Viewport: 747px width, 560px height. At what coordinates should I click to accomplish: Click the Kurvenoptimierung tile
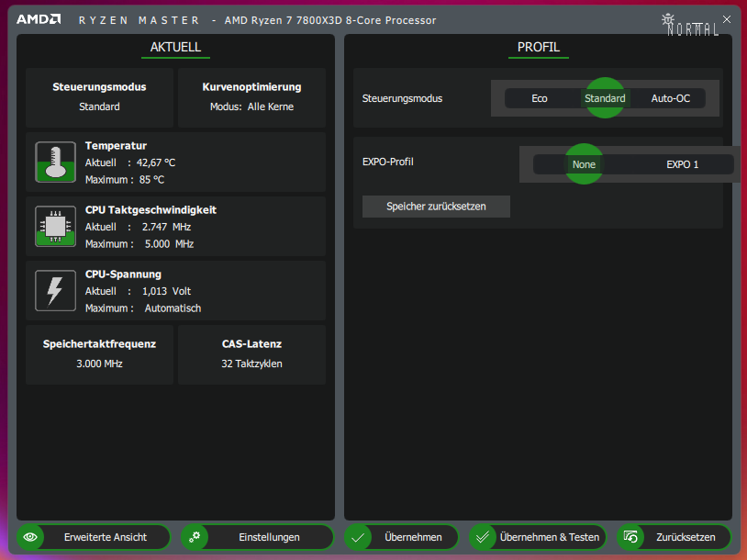(251, 97)
